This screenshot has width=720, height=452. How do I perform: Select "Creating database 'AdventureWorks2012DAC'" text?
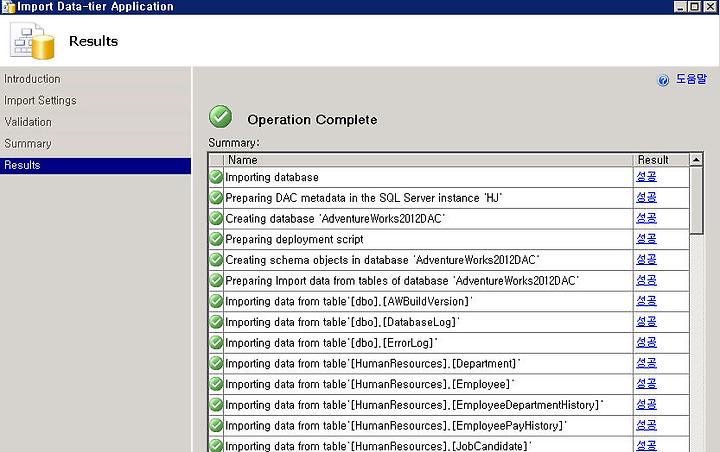point(335,219)
